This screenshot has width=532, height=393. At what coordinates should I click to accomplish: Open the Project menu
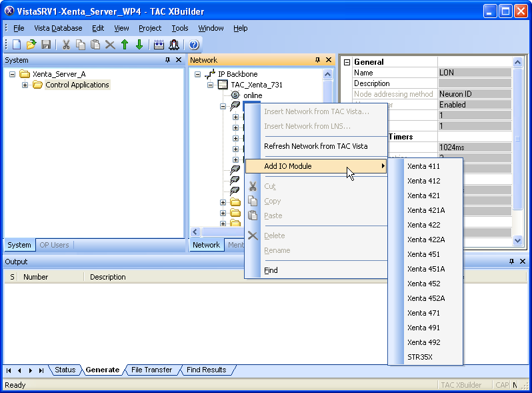tap(150, 28)
